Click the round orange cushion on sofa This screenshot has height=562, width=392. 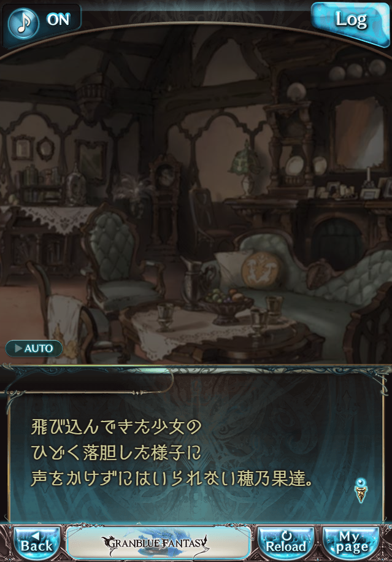coord(261,269)
